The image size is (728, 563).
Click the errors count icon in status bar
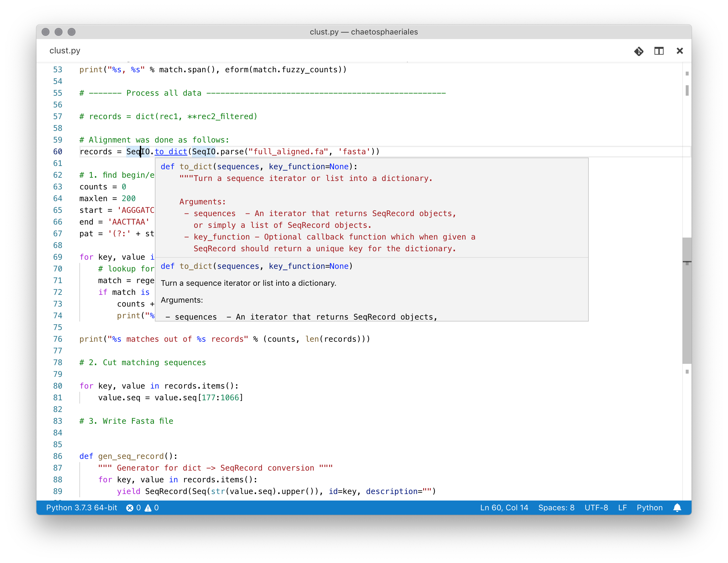tap(130, 508)
